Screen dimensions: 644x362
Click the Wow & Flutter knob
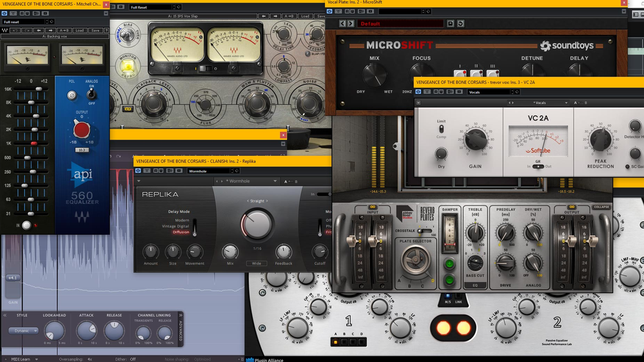(257, 104)
